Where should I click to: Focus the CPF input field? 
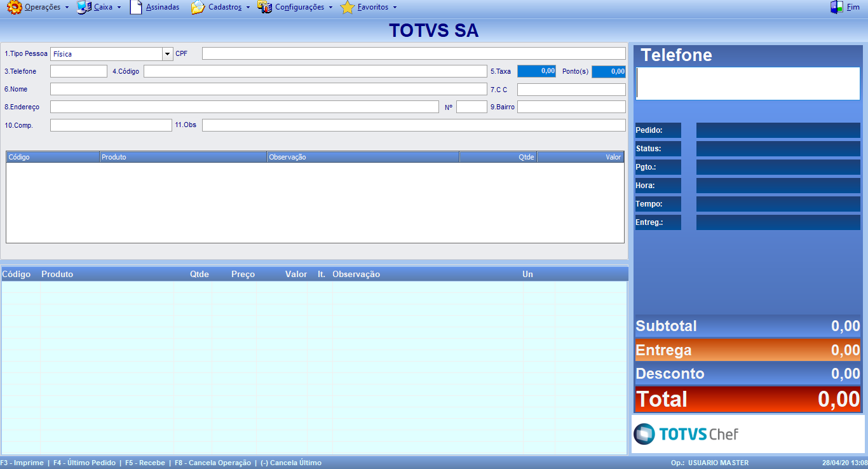pyautogui.click(x=414, y=53)
